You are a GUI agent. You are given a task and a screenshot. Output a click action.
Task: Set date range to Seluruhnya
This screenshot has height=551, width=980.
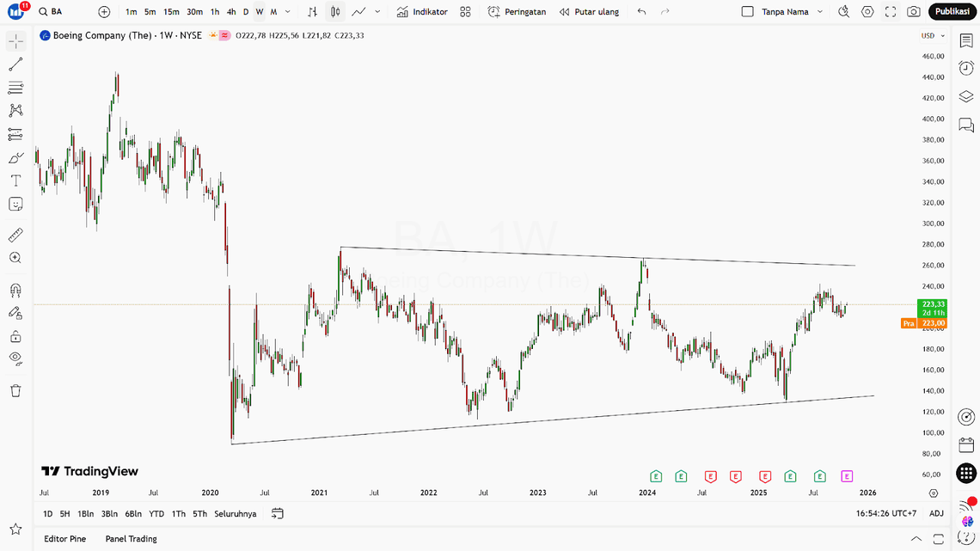point(236,514)
